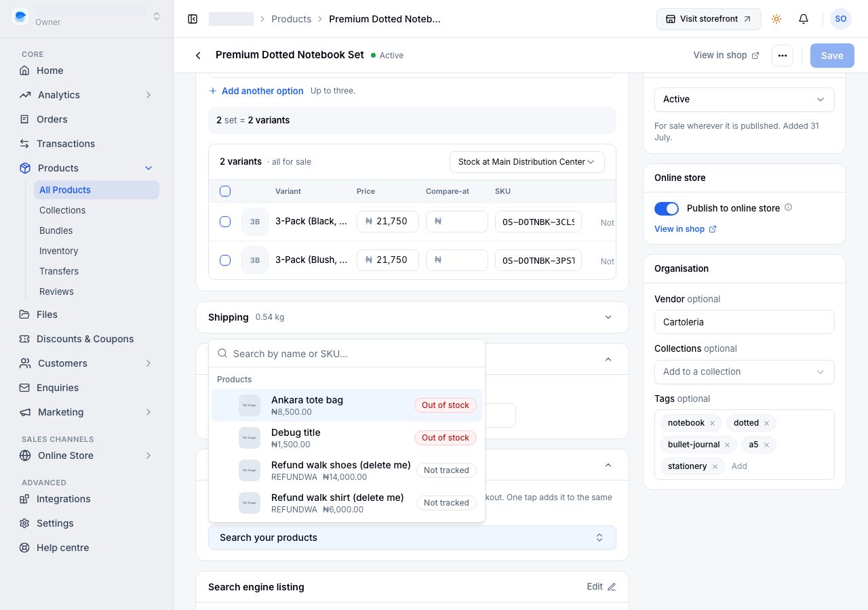This screenshot has width=868, height=610.
Task: Open the three-dot more actions menu
Action: 783,56
